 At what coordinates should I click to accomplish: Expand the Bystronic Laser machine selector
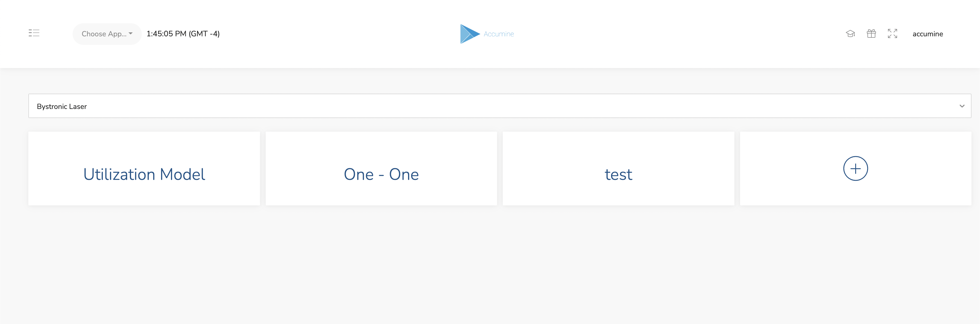click(500, 106)
